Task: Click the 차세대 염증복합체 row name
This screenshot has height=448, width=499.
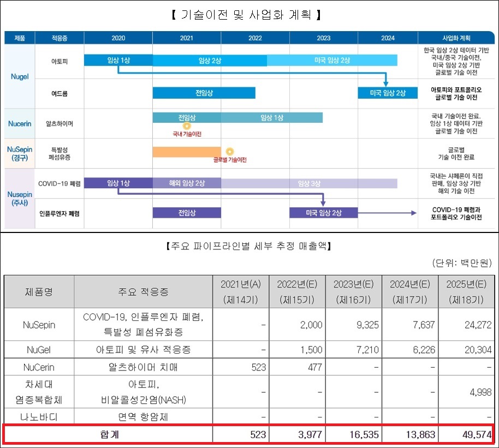Action: [39, 392]
